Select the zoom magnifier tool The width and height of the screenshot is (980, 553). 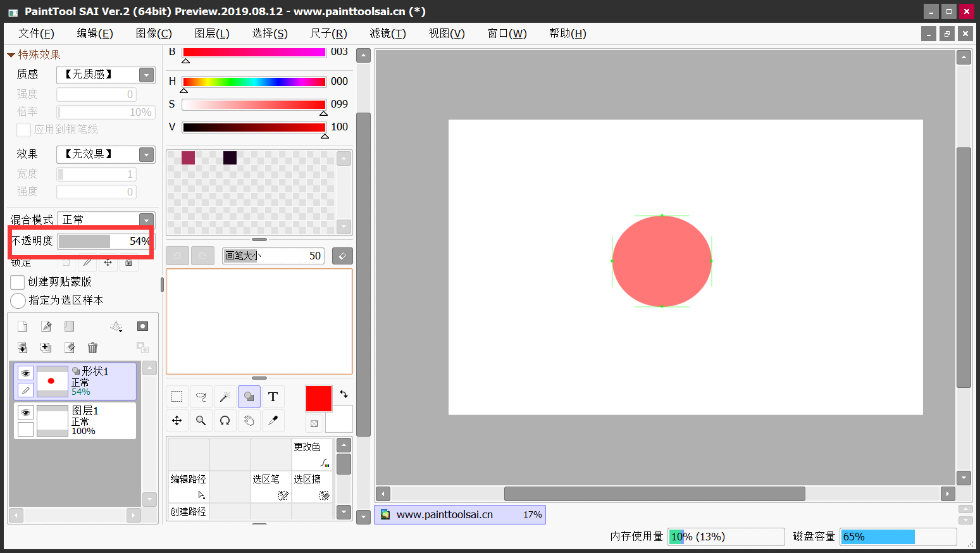tap(201, 421)
